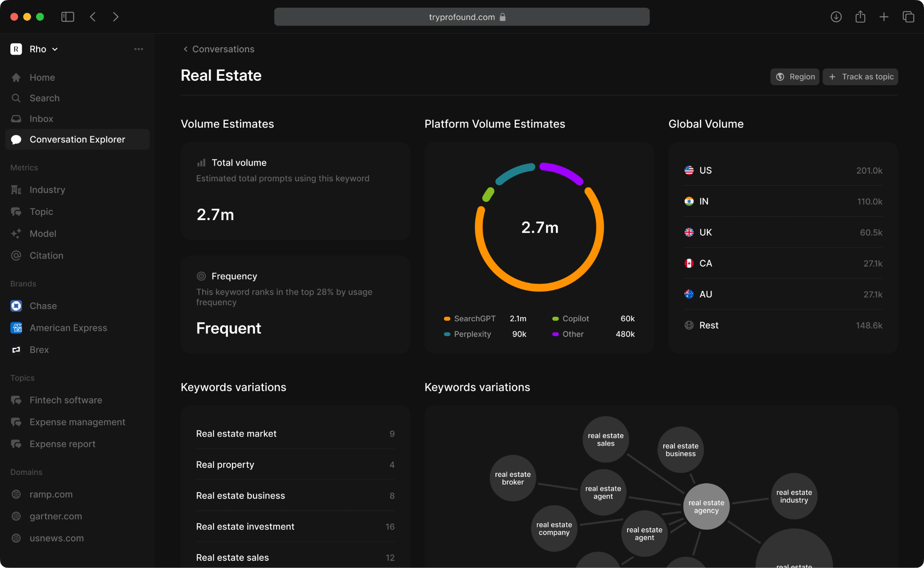Open the gartner.com domain entry
This screenshot has width=924, height=568.
pos(55,516)
